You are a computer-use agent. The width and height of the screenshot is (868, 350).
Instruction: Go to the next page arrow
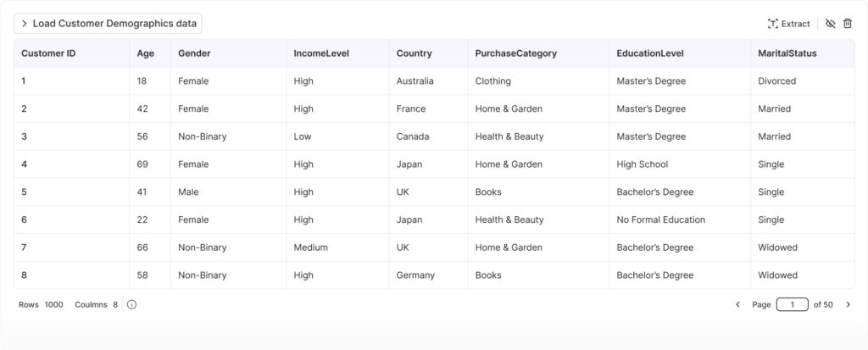click(x=848, y=304)
